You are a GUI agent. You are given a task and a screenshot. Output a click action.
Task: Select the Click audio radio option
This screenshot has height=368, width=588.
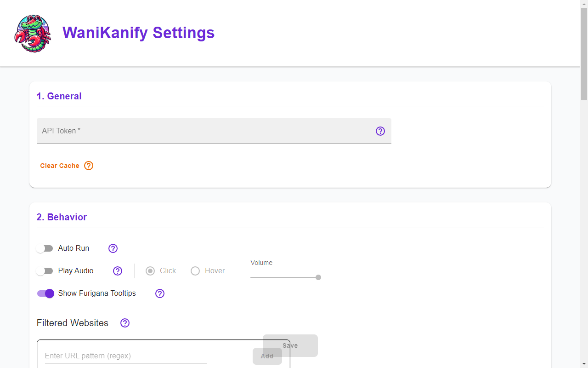pos(150,271)
